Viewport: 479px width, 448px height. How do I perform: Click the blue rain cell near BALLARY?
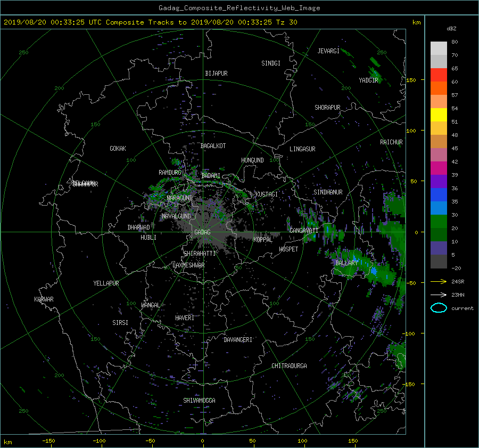tap(374, 271)
